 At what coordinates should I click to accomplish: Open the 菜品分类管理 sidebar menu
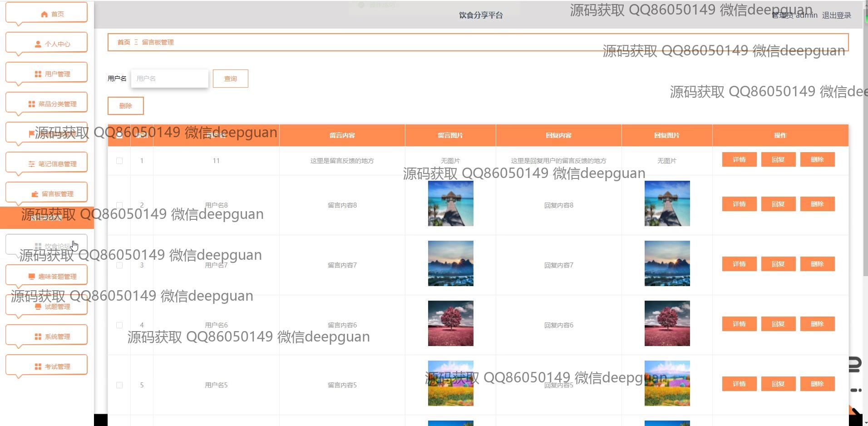tap(46, 103)
